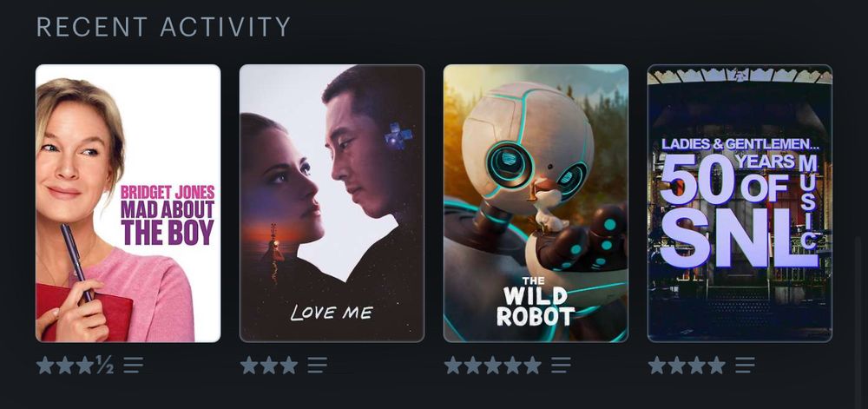
Task: Click the handwritten "Love Me" title on poster
Action: point(332,313)
